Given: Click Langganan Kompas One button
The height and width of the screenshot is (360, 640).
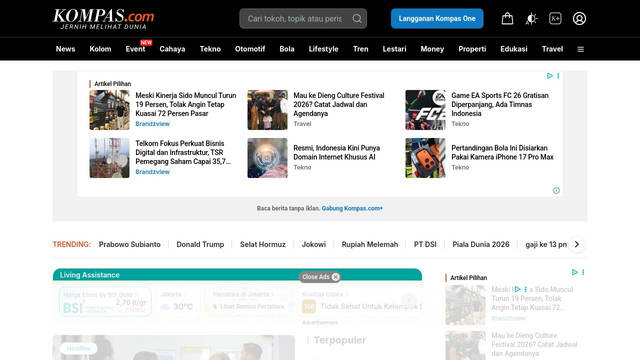Looking at the screenshot, I should tap(437, 19).
